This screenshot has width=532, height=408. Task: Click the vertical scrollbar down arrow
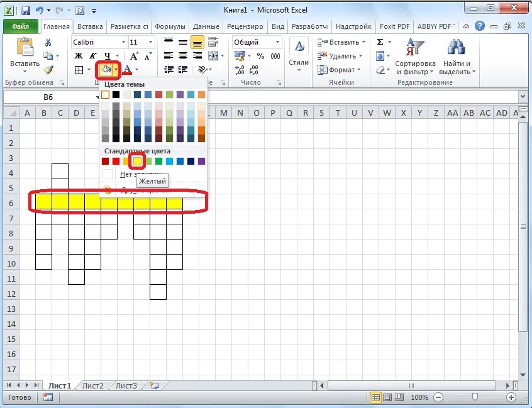[523, 375]
